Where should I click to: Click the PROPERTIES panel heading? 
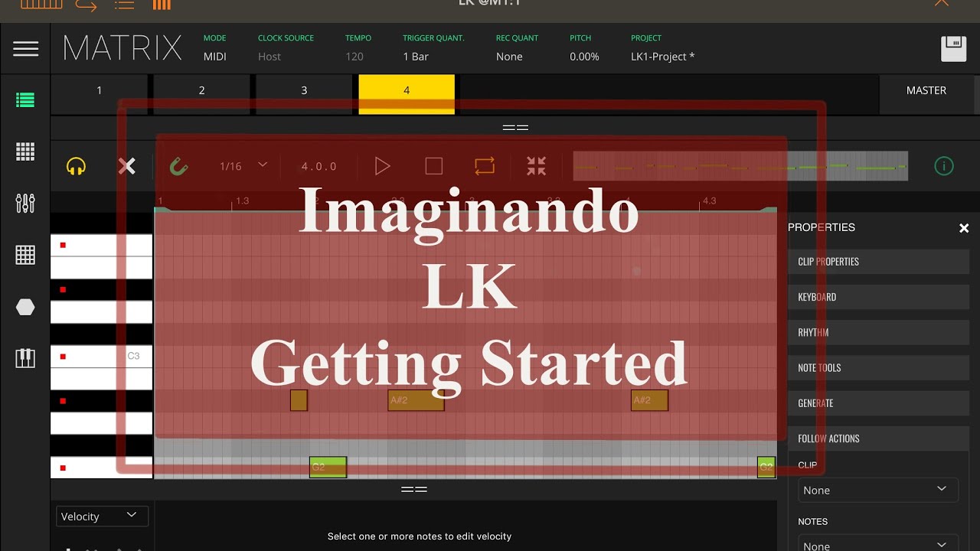pos(822,227)
